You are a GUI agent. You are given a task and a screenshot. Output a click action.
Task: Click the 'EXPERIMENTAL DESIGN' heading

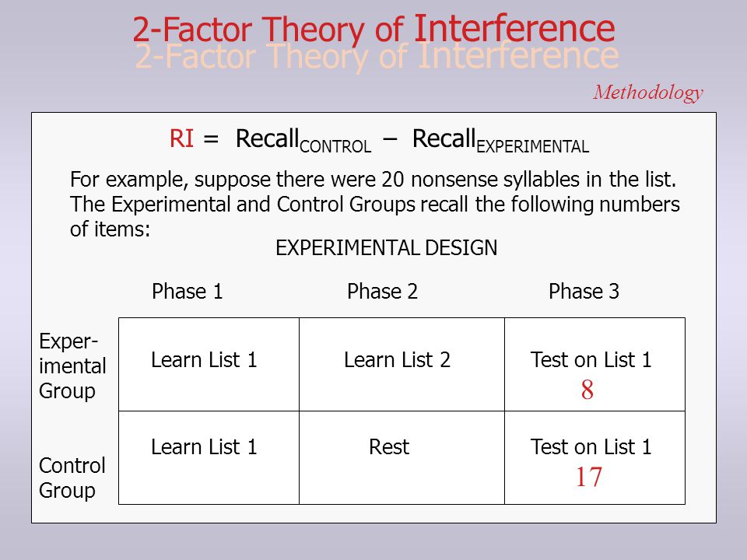pyautogui.click(x=387, y=247)
